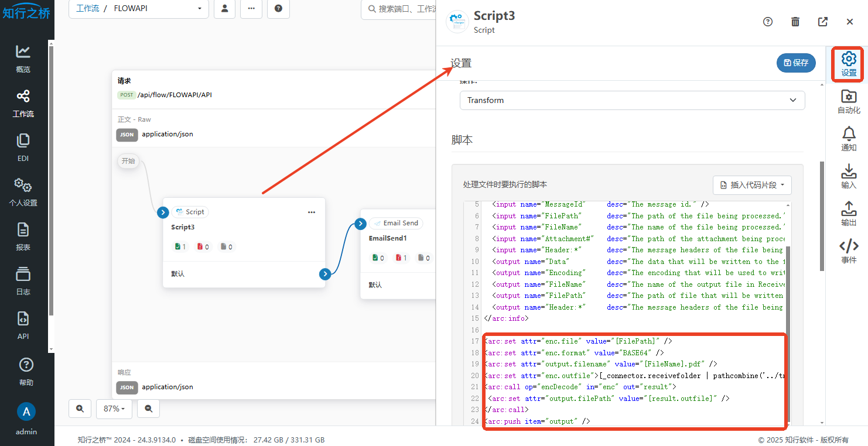The width and height of the screenshot is (868, 446).
Task: Open the 报表 reports page
Action: (x=23, y=236)
